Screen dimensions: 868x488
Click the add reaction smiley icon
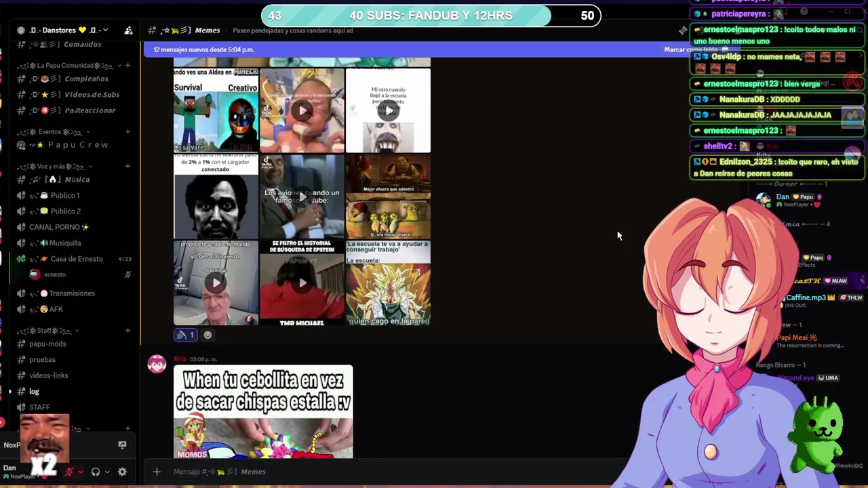208,335
